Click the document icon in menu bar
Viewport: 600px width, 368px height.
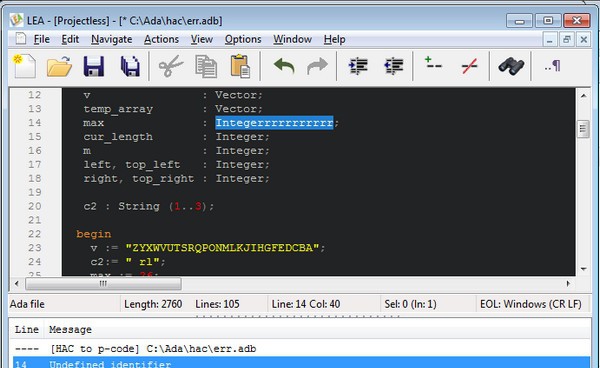point(20,39)
